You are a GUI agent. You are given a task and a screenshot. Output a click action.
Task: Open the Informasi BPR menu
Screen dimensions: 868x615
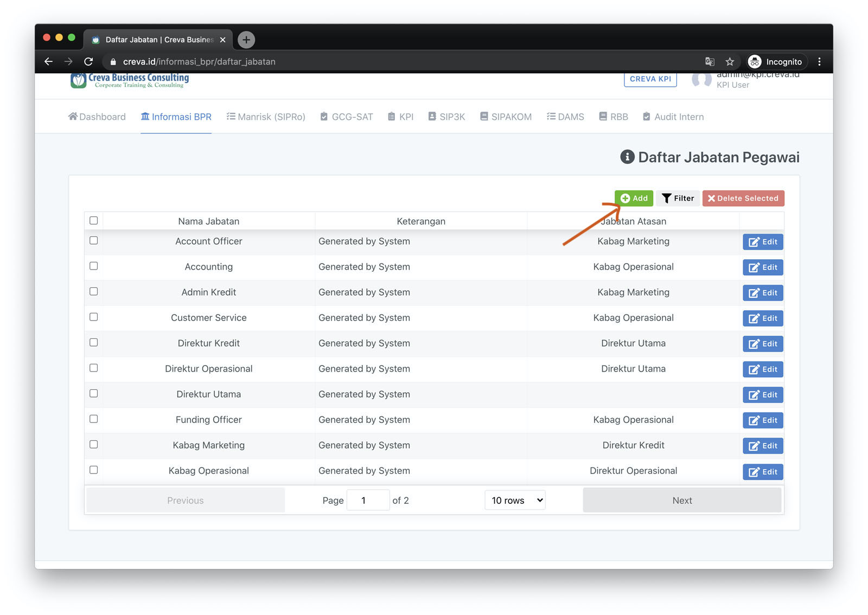[x=176, y=117]
